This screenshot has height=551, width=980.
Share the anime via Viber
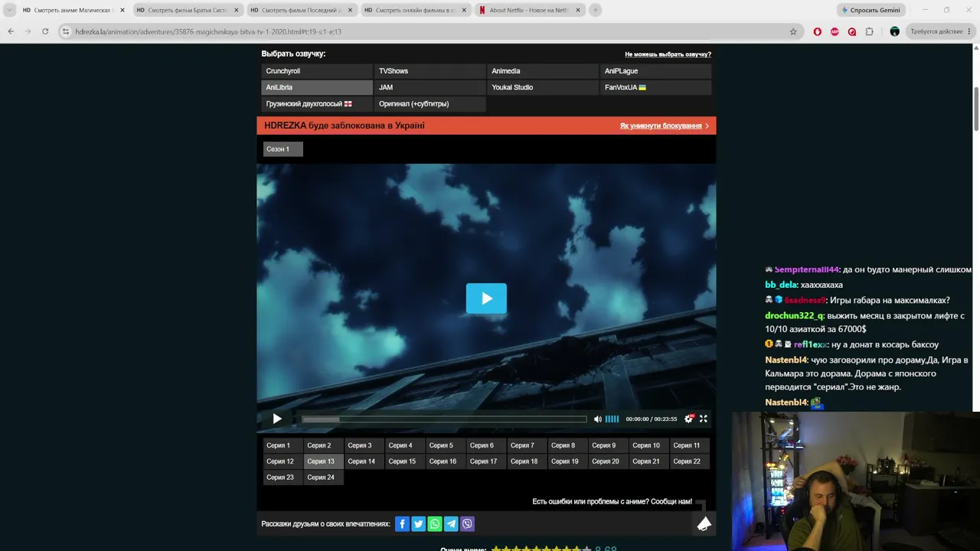(x=468, y=523)
